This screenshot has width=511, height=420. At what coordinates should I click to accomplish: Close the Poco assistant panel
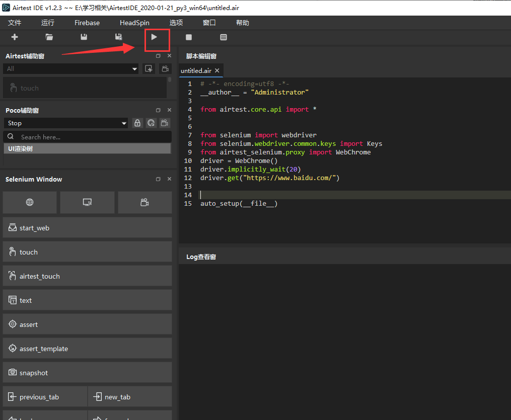[x=169, y=110]
